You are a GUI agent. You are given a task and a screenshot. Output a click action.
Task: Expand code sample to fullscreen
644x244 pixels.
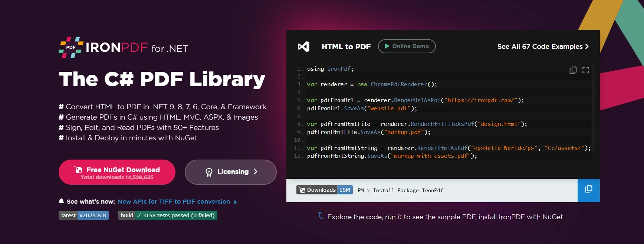click(x=586, y=70)
